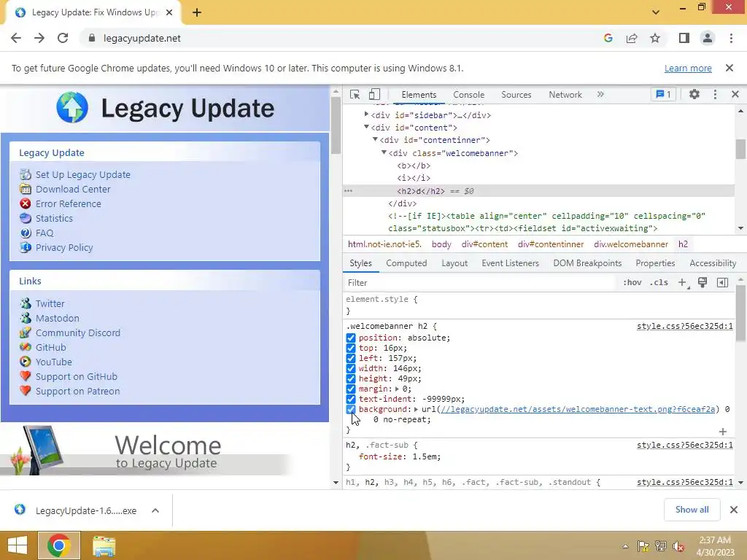Image resolution: width=747 pixels, height=560 pixels.
Task: Open the welcomebanner-text.png URL link
Action: 578,409
